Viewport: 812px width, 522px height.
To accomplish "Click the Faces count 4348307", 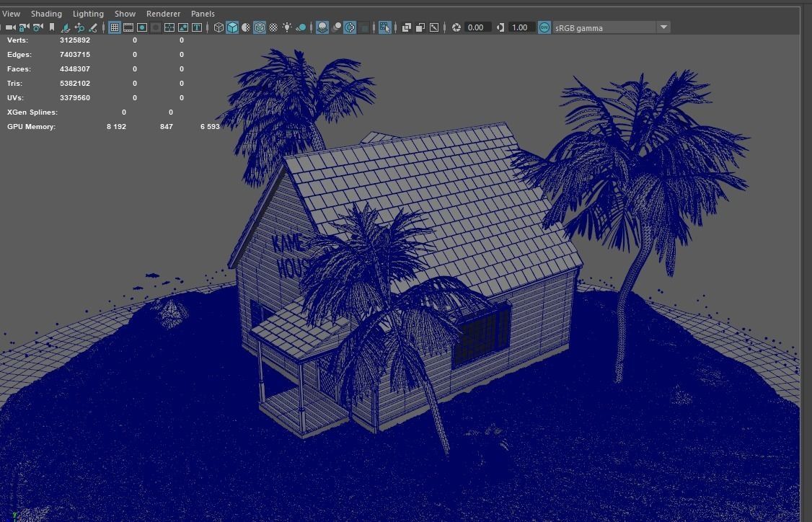I will pyautogui.click(x=74, y=69).
